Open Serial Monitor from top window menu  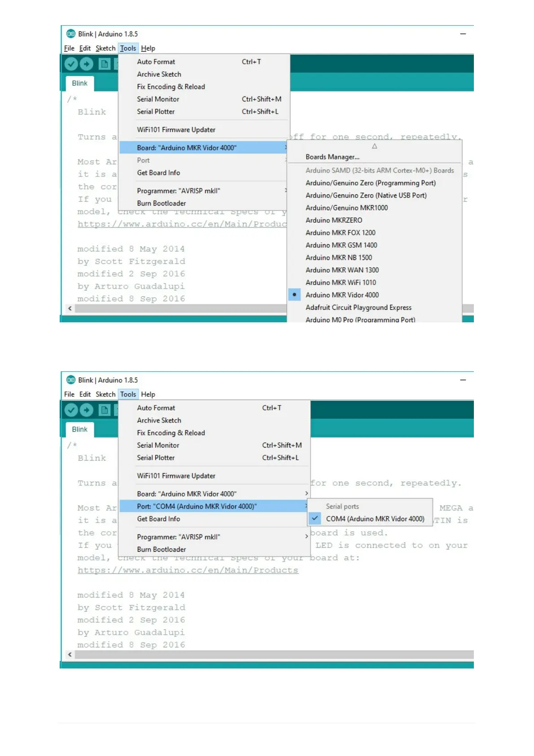tap(204, 99)
